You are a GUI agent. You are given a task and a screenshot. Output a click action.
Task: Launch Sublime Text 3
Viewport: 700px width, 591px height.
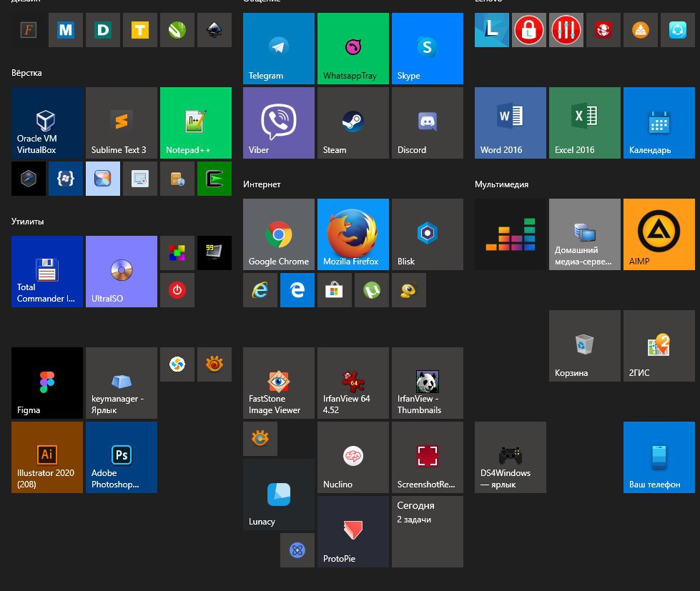[x=122, y=123]
